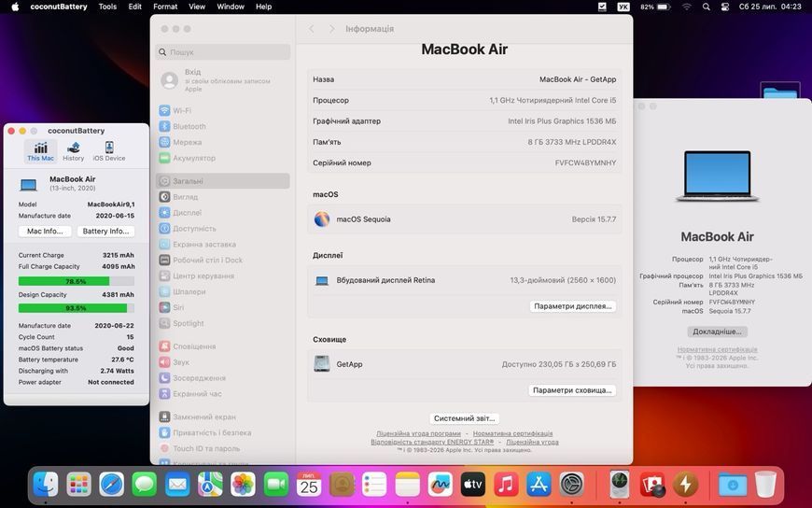
Task: Open the Format menu
Action: [165, 7]
